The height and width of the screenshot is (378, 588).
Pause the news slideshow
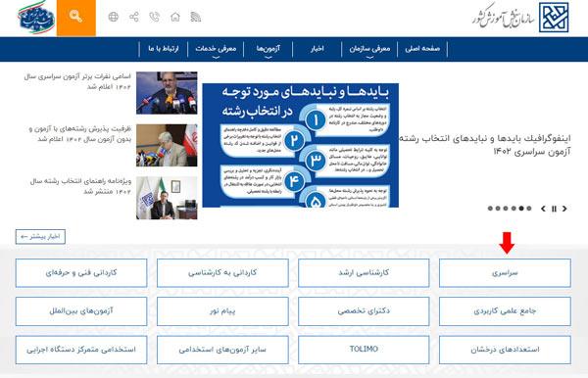coord(554,209)
